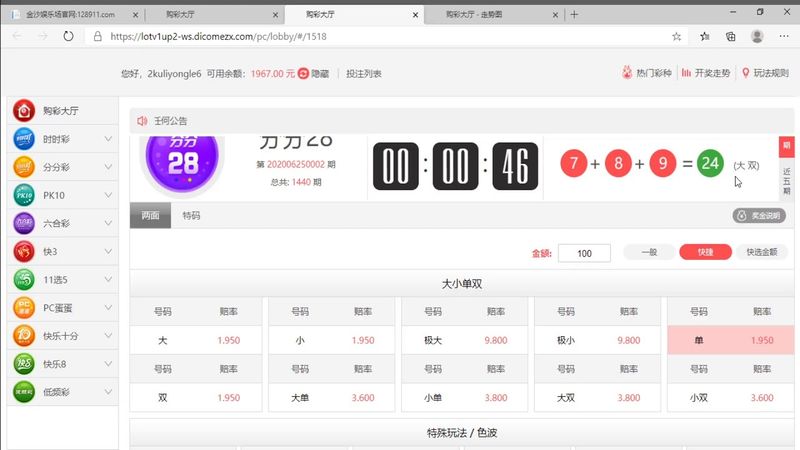Select the 分分彩 lottery icon
800x450 pixels.
(x=24, y=167)
